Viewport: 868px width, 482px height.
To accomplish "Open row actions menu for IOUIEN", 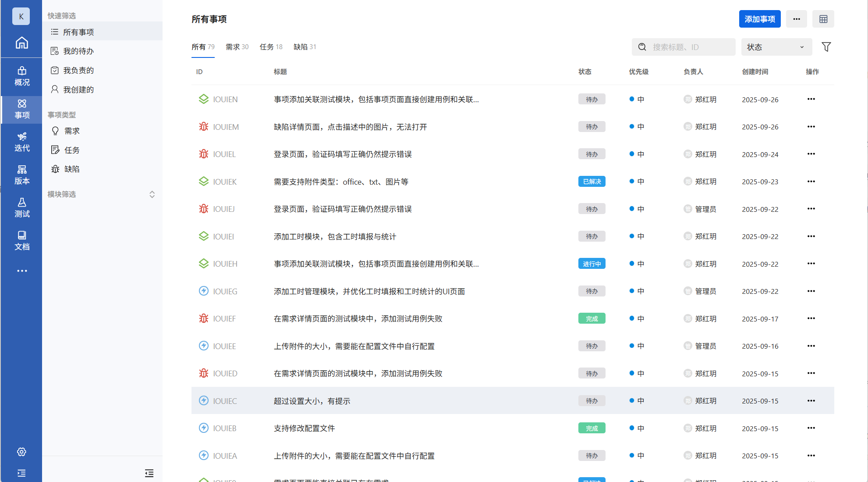I will click(x=811, y=99).
